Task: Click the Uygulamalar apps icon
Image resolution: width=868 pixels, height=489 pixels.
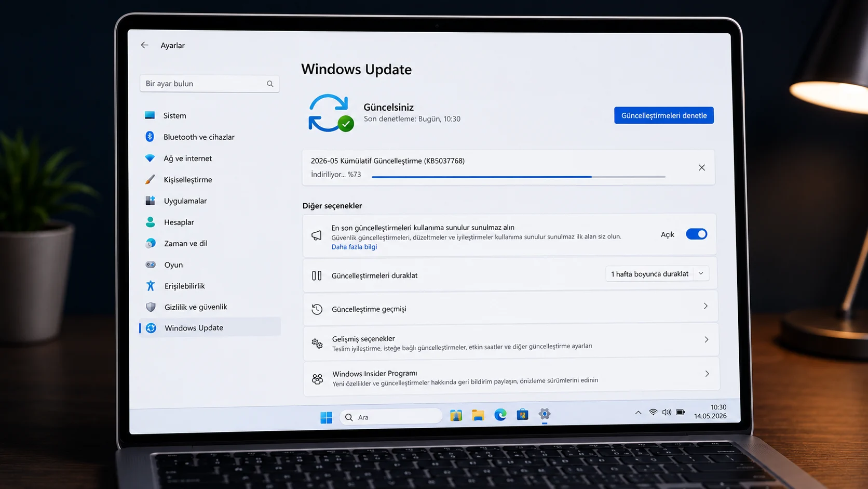Action: [150, 201]
